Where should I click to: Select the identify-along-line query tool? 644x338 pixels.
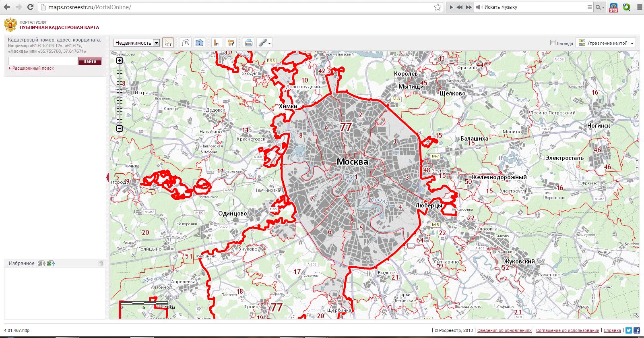point(186,43)
